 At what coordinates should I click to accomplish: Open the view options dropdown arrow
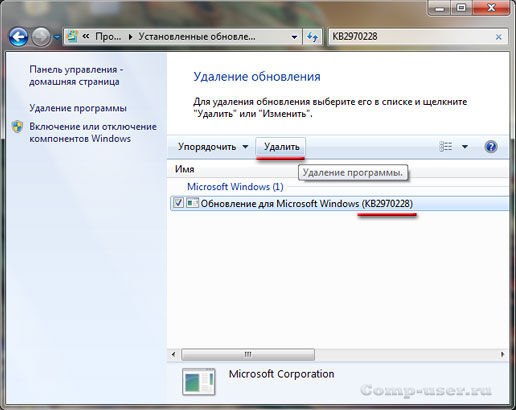(x=465, y=147)
